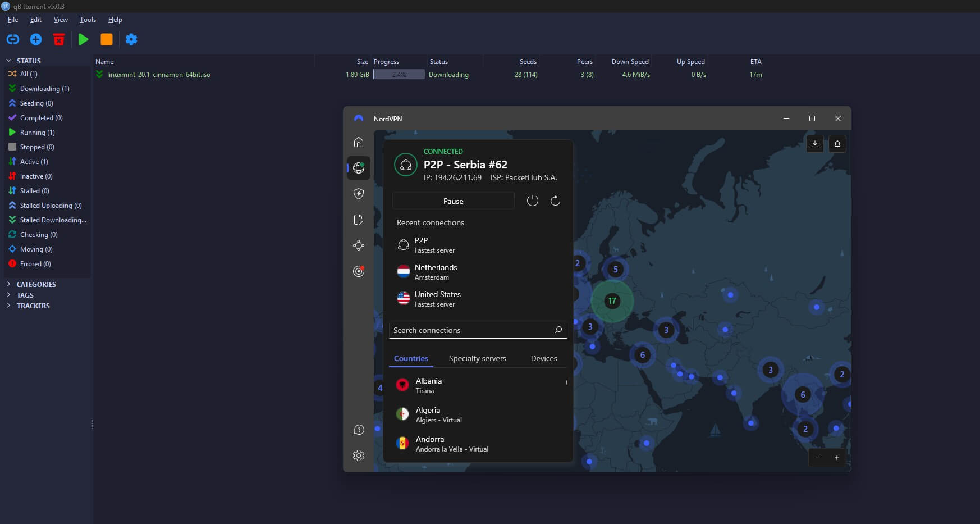The height and width of the screenshot is (524, 980).
Task: Open the Help menu
Action: (x=115, y=20)
